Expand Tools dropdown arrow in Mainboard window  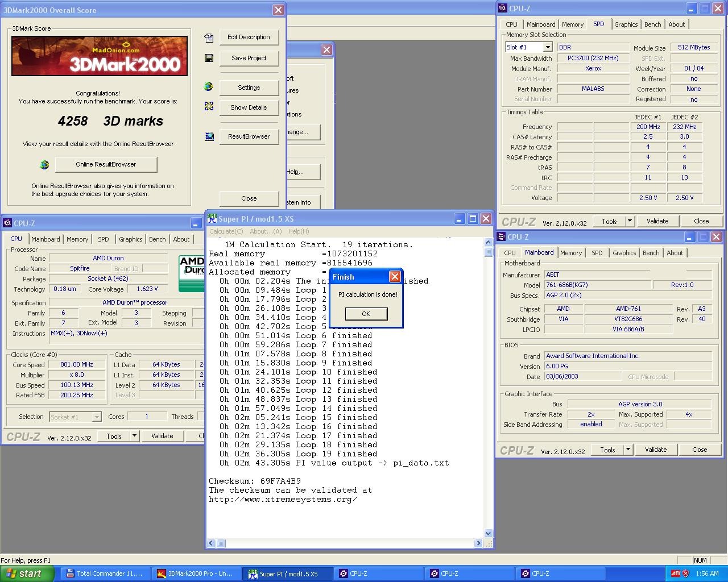coord(628,450)
